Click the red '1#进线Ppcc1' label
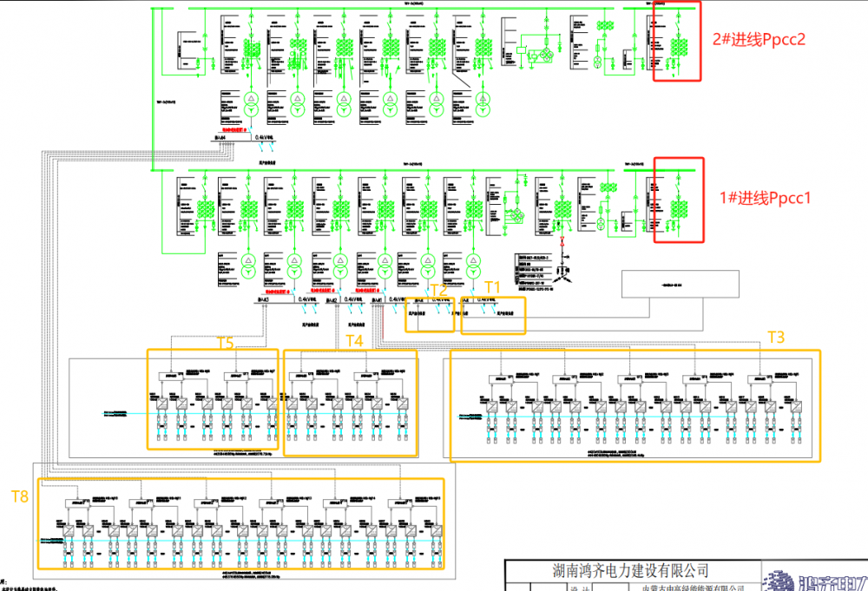868x591 pixels. tap(765, 198)
